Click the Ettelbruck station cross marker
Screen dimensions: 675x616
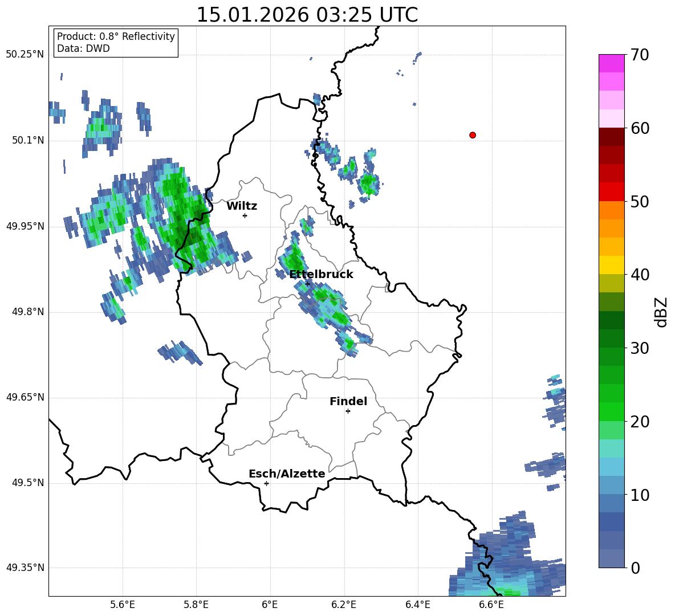(x=307, y=284)
